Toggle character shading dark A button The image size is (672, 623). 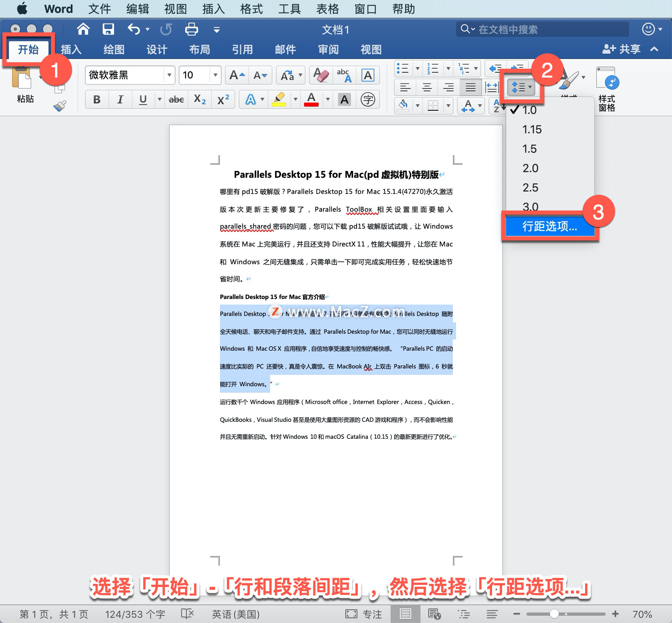(344, 99)
